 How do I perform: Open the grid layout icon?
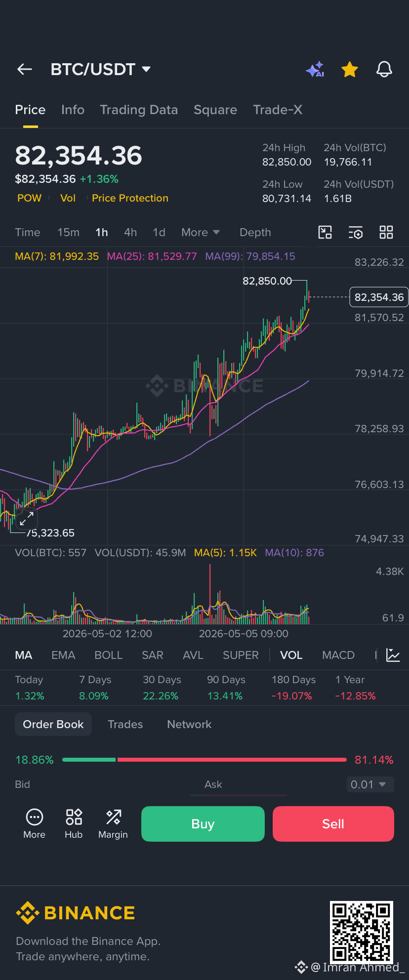386,232
